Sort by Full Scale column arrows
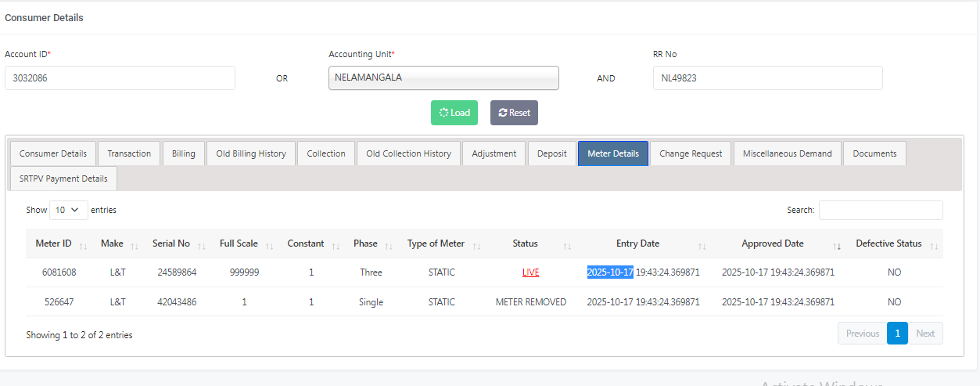The width and height of the screenshot is (980, 386). (269, 246)
